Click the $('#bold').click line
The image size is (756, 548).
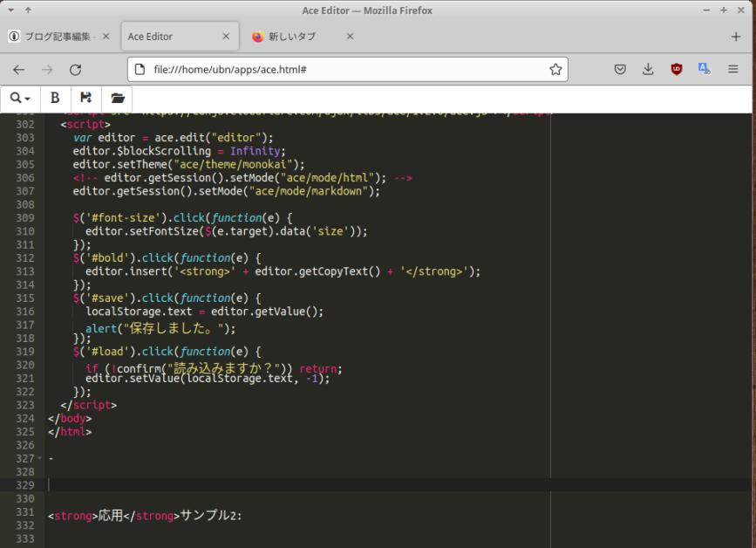(x=167, y=258)
